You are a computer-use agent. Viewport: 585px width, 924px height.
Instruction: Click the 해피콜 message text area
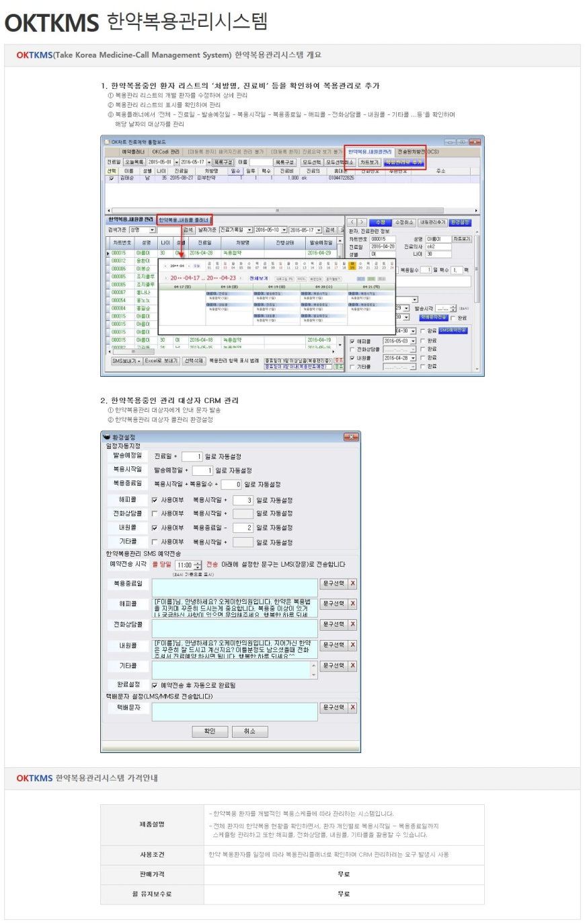[x=235, y=608]
